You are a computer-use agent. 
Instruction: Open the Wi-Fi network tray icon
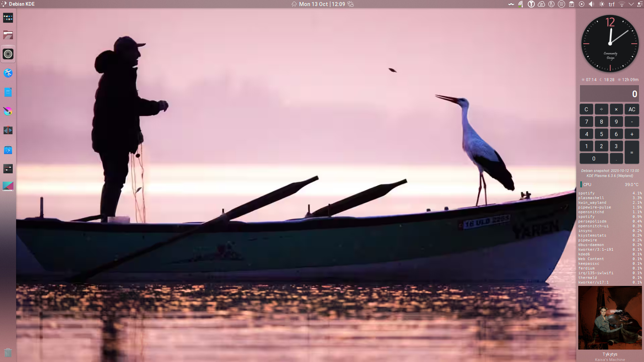click(x=622, y=4)
